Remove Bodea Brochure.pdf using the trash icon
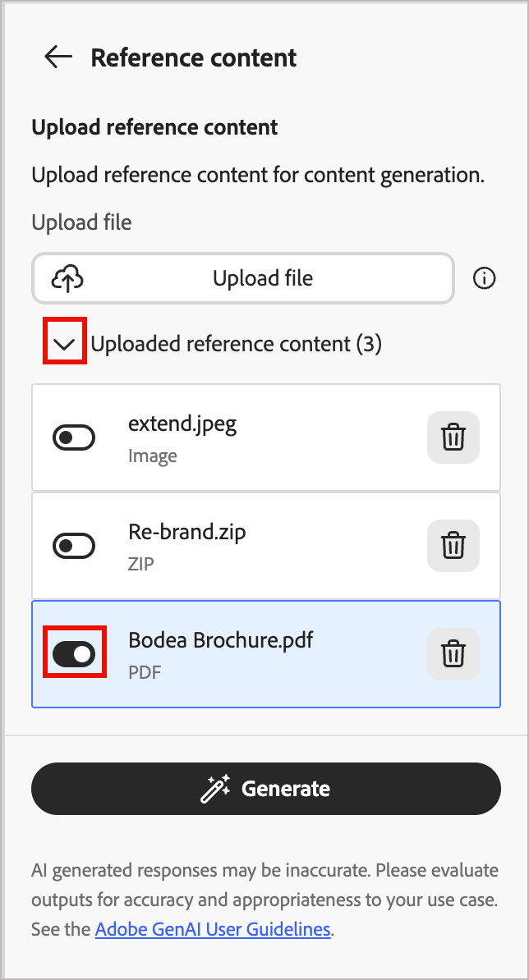529x980 pixels. point(453,654)
